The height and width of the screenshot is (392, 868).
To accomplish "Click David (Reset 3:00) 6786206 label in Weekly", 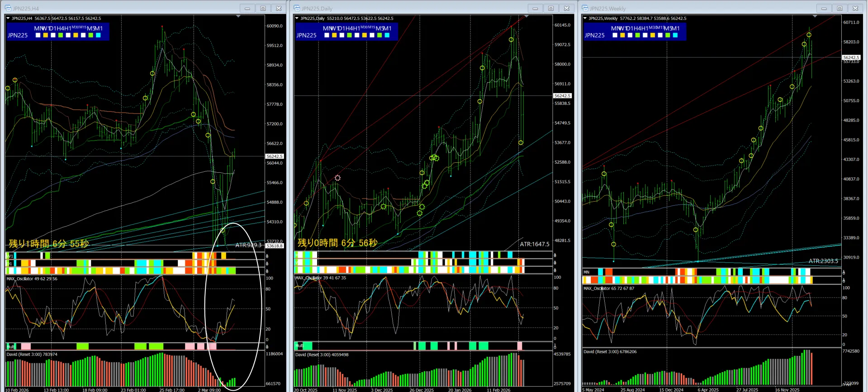I will click(x=610, y=352).
